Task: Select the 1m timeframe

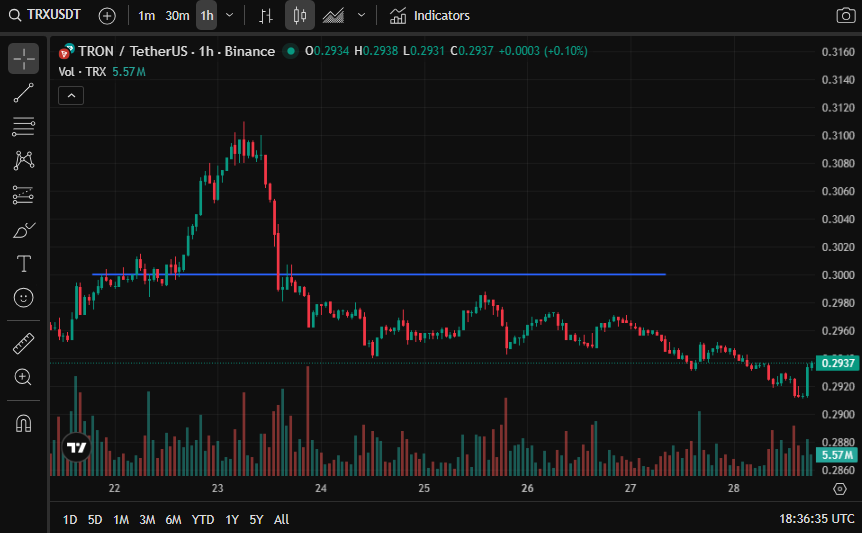Action: point(146,16)
